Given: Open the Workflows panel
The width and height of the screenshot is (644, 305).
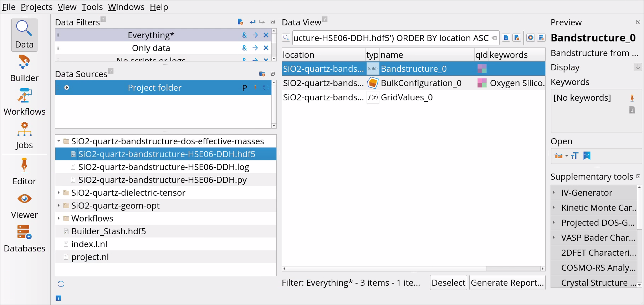Looking at the screenshot, I should tap(24, 102).
